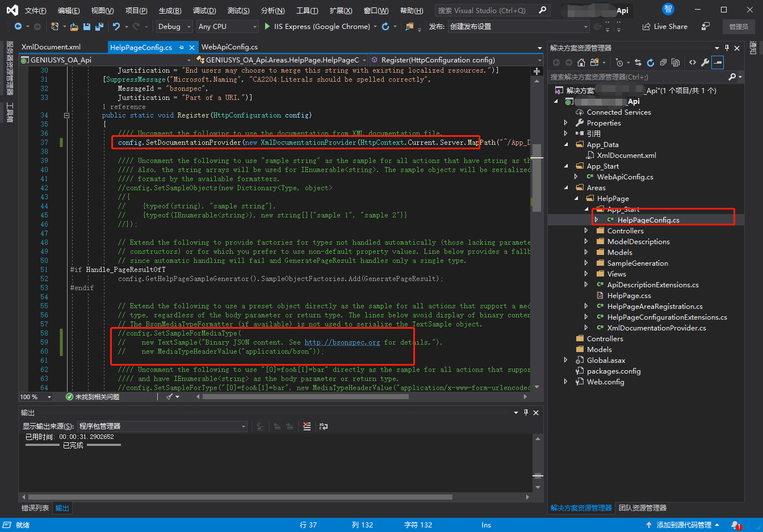Expand the Properties node in Solution Explorer
The width and height of the screenshot is (763, 532).
[566, 123]
